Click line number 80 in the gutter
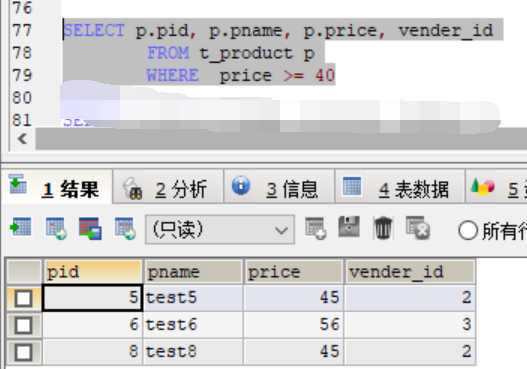 coord(22,97)
